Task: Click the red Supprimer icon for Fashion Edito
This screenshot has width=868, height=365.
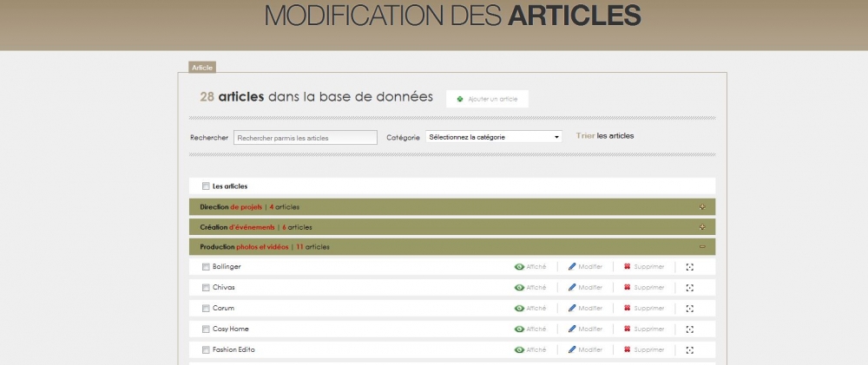Action: coord(627,349)
